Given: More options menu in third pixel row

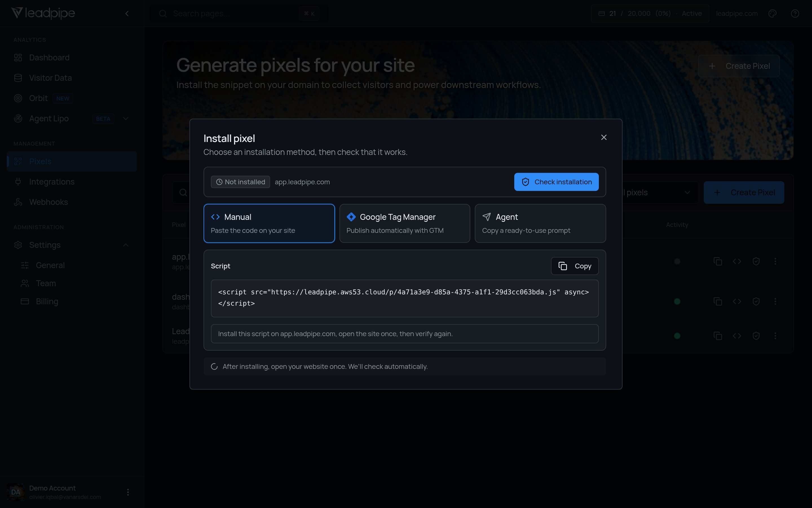Looking at the screenshot, I should (775, 336).
